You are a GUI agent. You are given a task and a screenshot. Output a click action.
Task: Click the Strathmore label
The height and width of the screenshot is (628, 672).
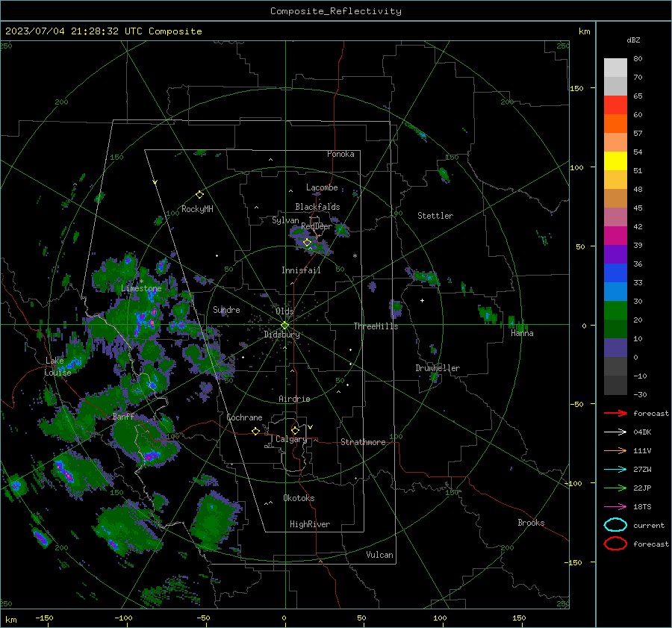coord(363,442)
